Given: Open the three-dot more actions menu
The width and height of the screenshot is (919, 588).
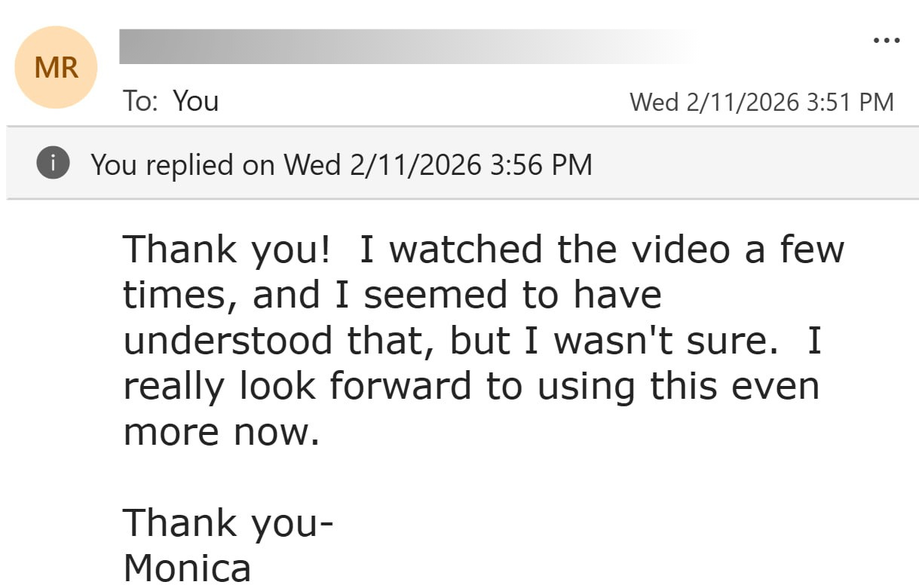Looking at the screenshot, I should (886, 41).
